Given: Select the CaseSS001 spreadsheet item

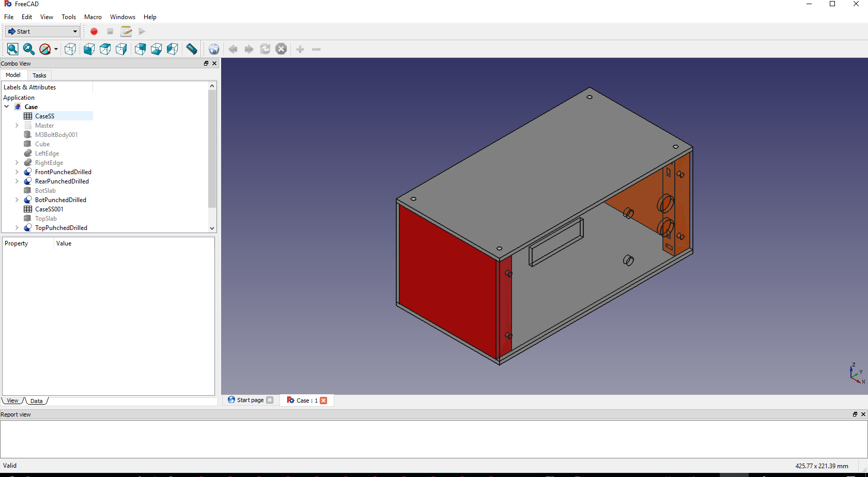Looking at the screenshot, I should pos(49,209).
